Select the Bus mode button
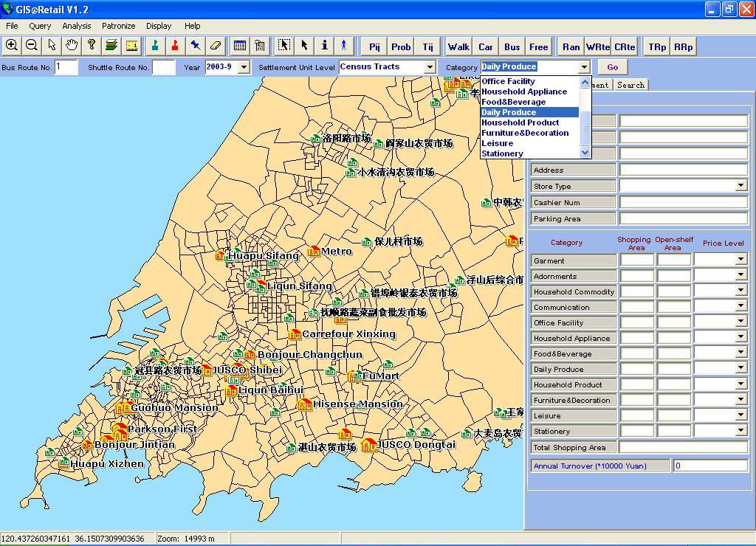Viewport: 756px width, 546px height. tap(512, 46)
